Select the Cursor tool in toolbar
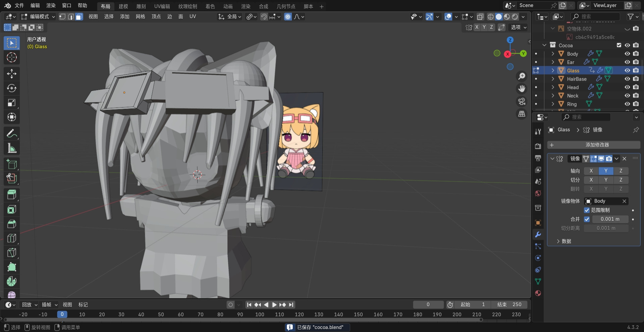The height and width of the screenshot is (332, 644). pos(12,58)
